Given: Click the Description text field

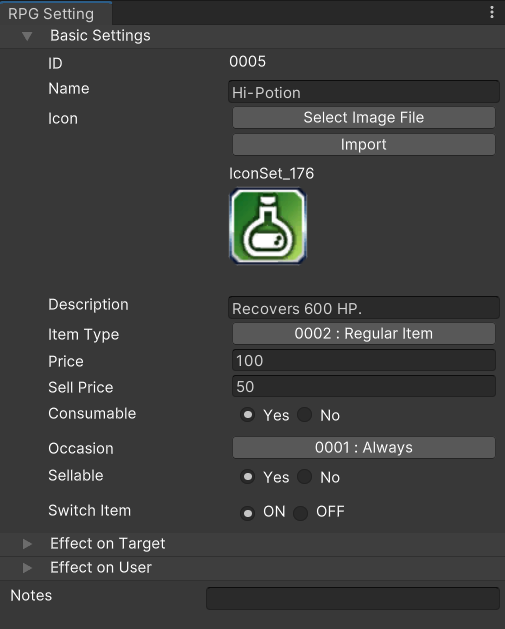Looking at the screenshot, I should tap(363, 308).
